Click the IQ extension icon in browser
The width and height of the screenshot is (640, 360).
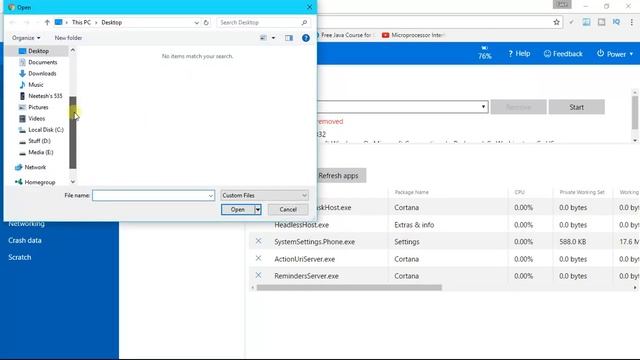[616, 22]
